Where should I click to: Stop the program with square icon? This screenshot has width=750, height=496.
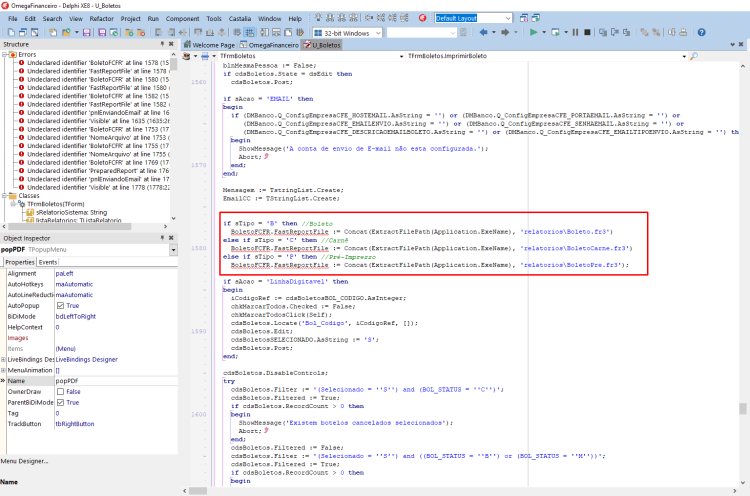(x=587, y=33)
